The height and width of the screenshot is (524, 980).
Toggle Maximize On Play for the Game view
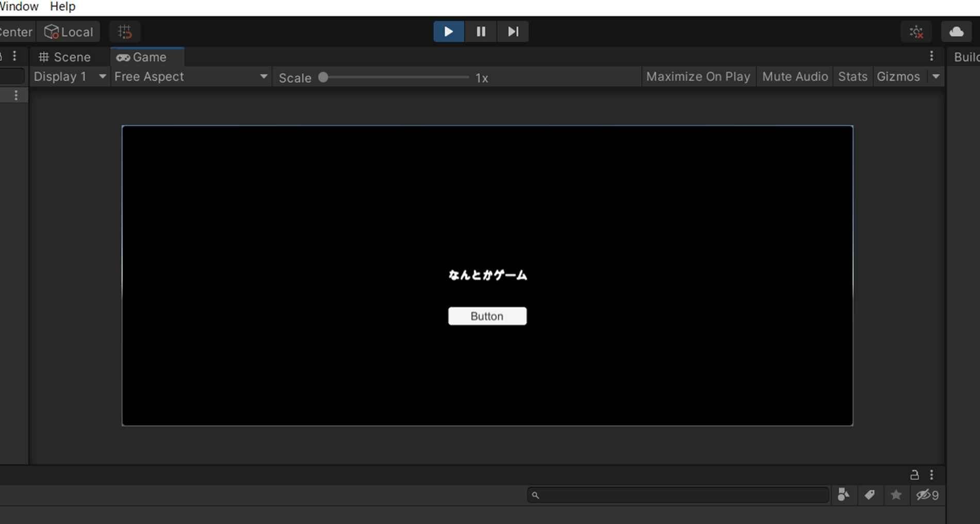698,76
